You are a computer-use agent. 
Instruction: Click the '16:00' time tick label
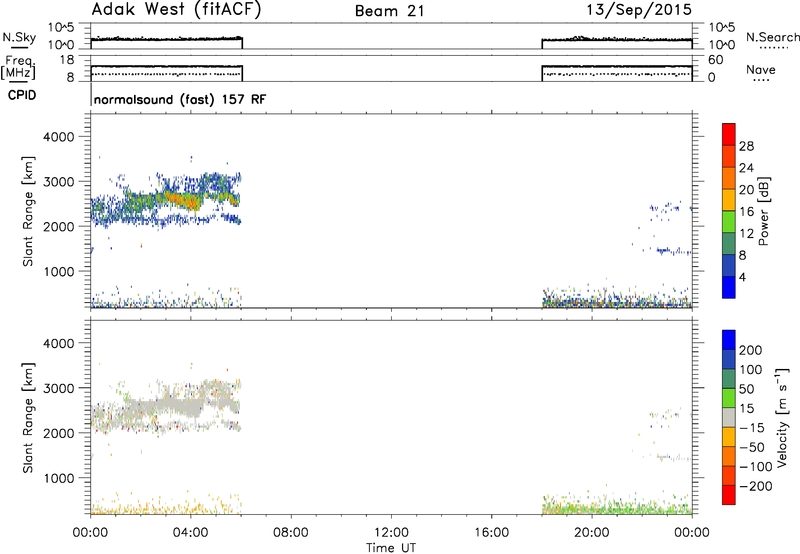(491, 533)
